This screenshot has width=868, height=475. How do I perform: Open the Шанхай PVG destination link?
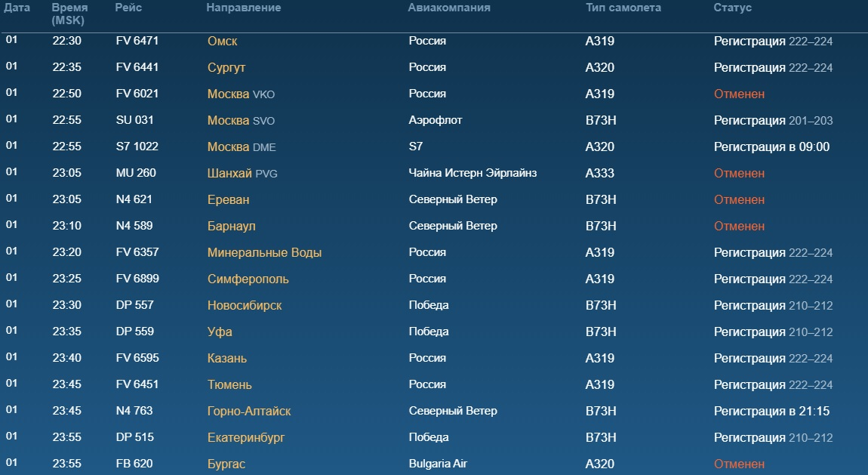pyautogui.click(x=242, y=173)
